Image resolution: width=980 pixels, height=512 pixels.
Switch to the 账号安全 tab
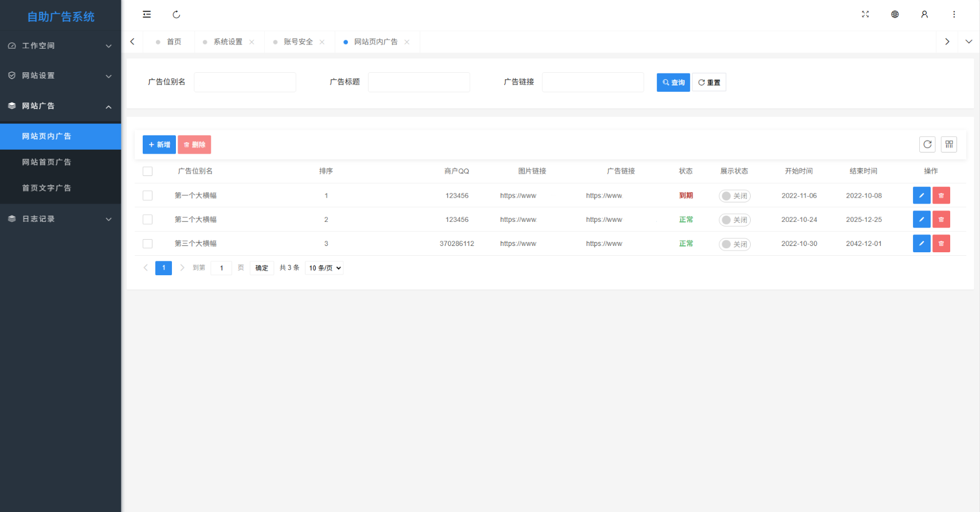(298, 42)
